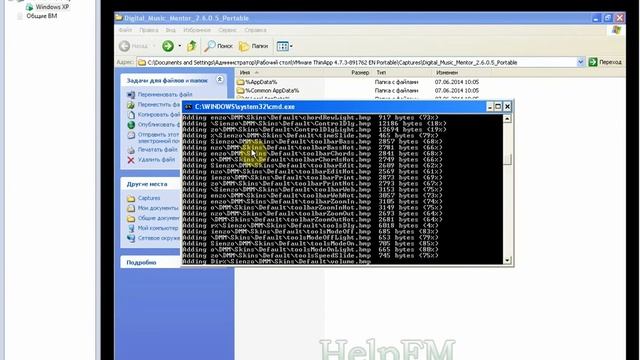The height and width of the screenshot is (360, 640).
Task: Click cmd window scrollbar up arrow
Action: click(507, 119)
